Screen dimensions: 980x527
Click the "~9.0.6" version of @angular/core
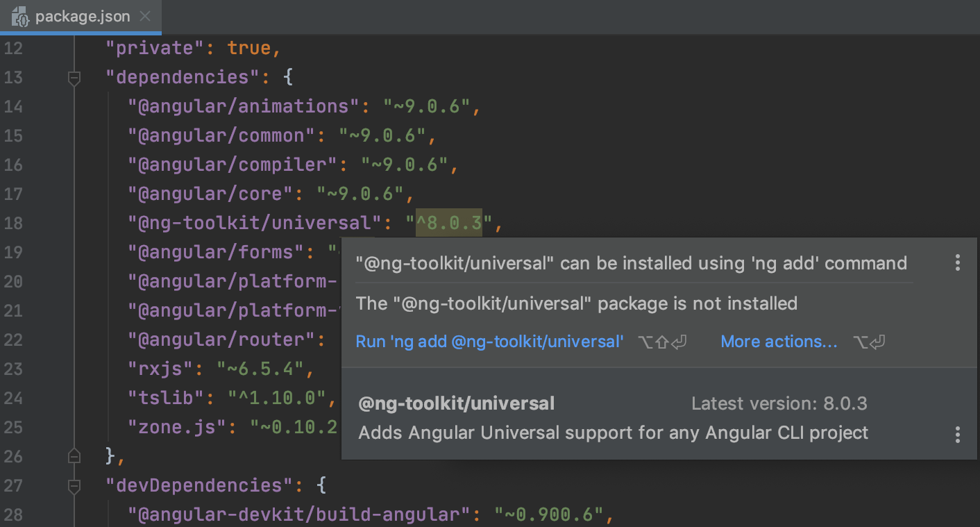click(360, 194)
